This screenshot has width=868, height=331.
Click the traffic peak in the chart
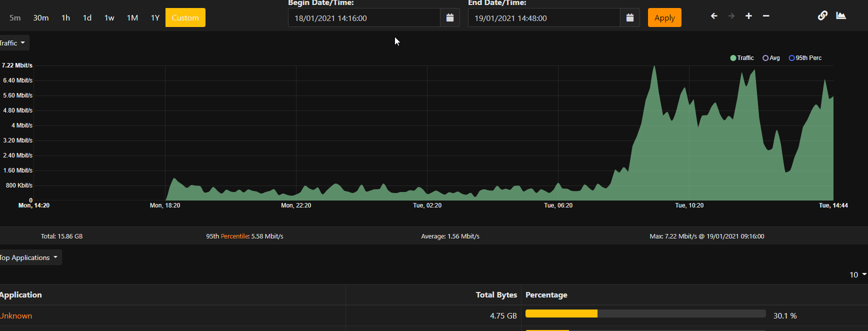point(654,66)
